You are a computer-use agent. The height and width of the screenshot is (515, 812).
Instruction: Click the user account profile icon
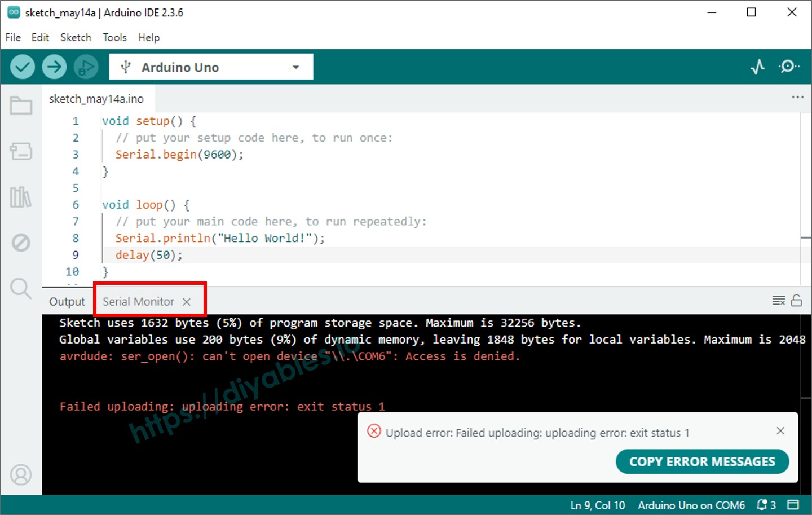click(21, 475)
